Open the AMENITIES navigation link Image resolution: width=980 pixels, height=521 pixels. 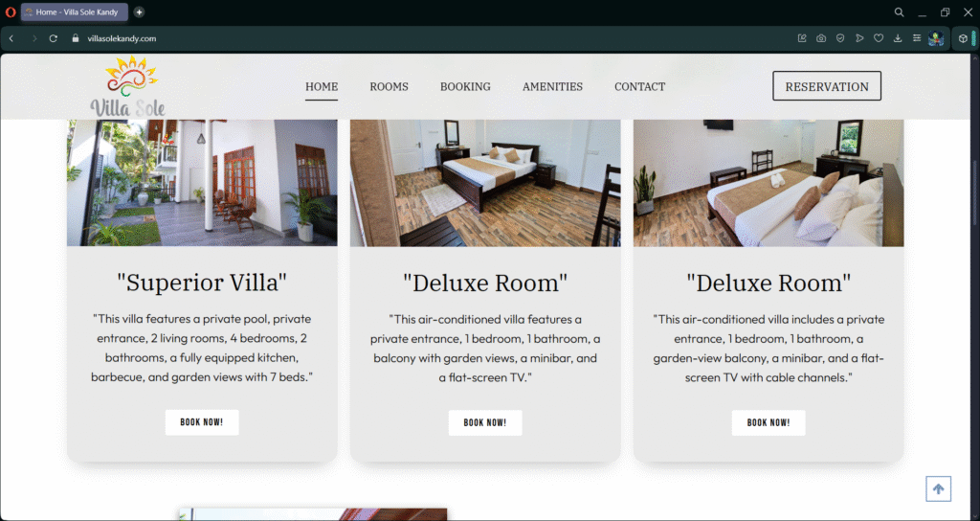(552, 87)
